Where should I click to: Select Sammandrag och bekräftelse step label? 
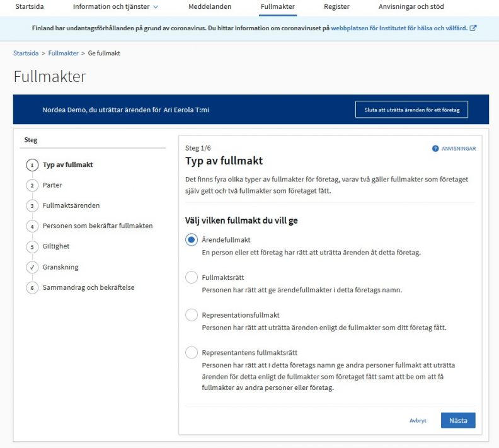pyautogui.click(x=88, y=287)
